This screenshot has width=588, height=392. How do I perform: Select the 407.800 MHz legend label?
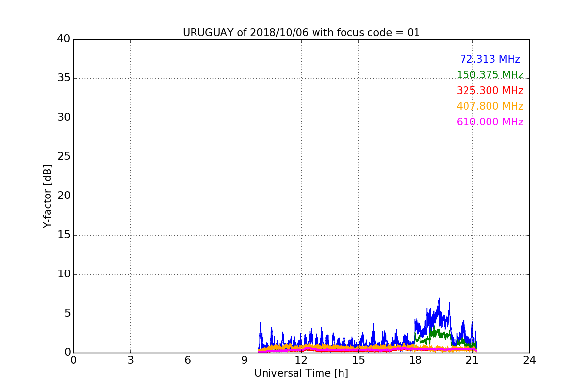tap(490, 106)
